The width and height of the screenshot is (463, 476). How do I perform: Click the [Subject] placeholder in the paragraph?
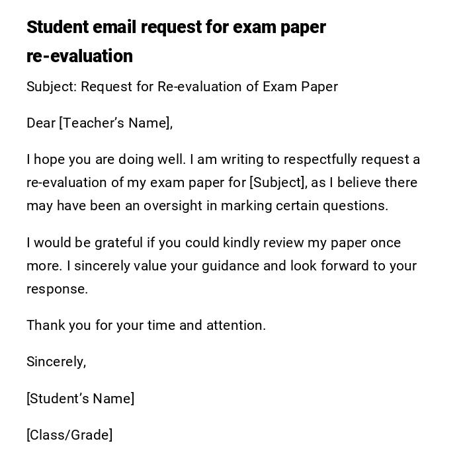[278, 182]
